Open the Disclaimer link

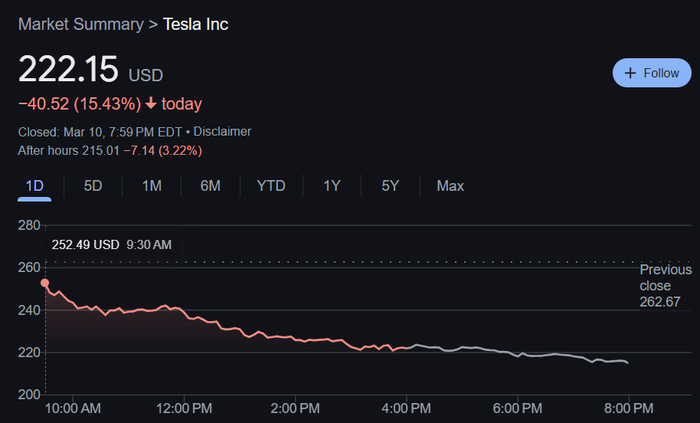(224, 131)
